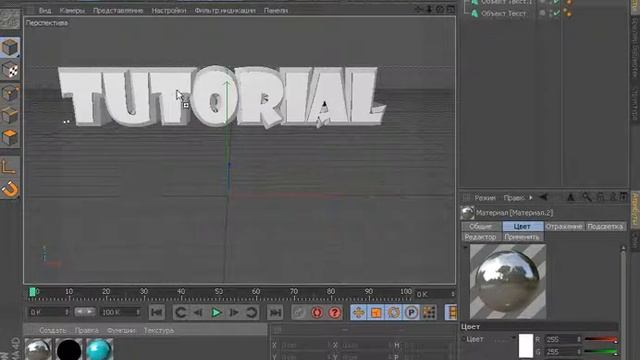Select the points mode cube icon
The image size is (640, 360).
coord(10,93)
